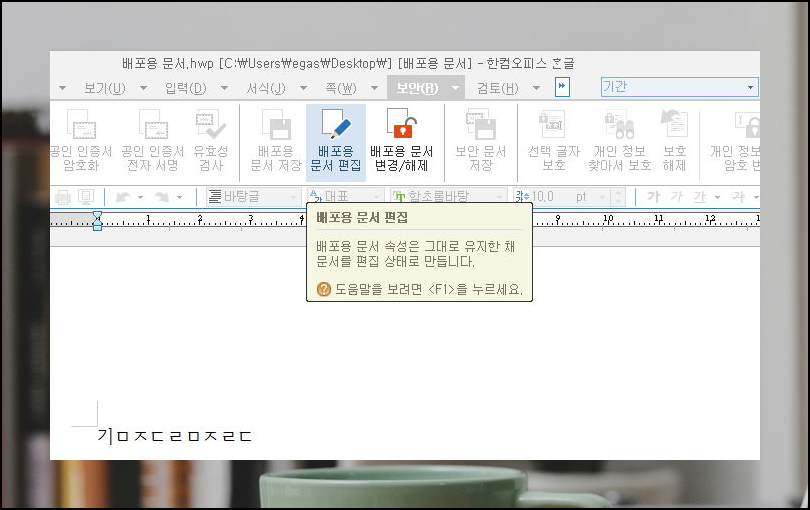The height and width of the screenshot is (510, 810).
Task: Expand the 검토(H) menu dropdown arrow
Action: pos(536,88)
